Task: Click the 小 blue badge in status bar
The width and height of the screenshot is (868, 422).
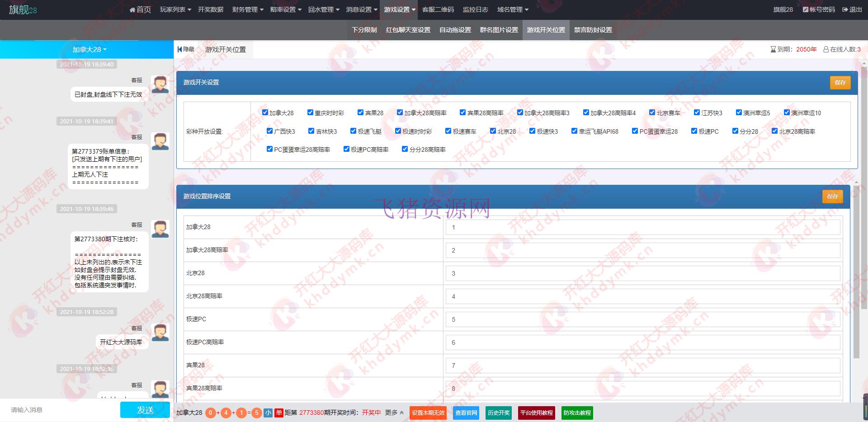Action: (268, 413)
